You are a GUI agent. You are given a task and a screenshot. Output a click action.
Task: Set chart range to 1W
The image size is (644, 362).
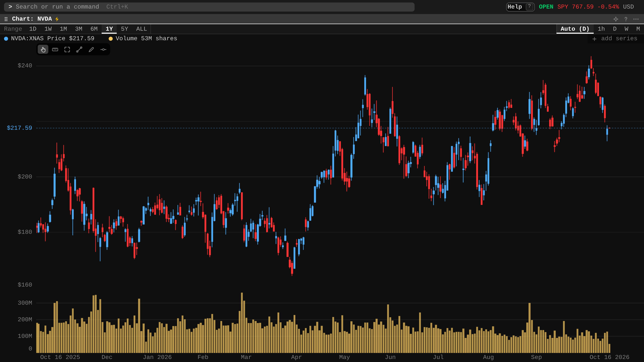point(48,29)
